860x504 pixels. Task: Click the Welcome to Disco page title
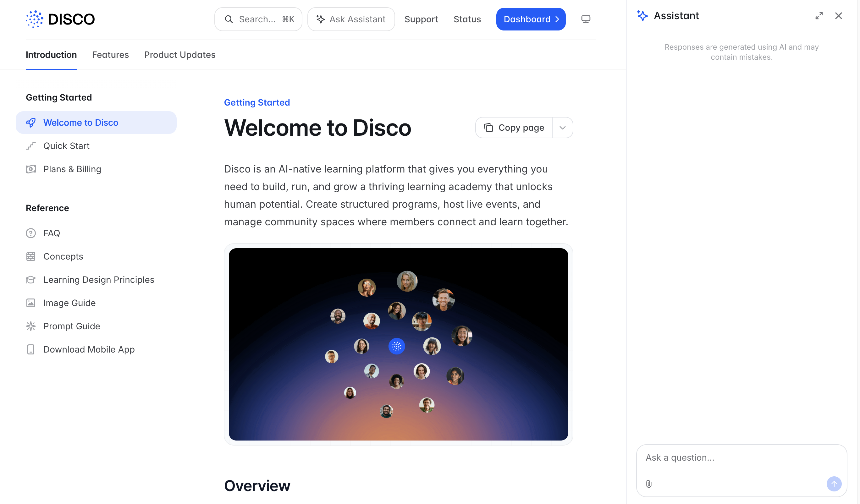click(317, 128)
